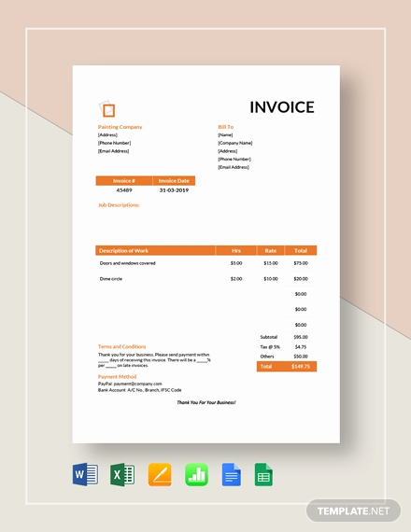
Task: Click Thank You For Your Business text
Action: pyautogui.click(x=206, y=402)
